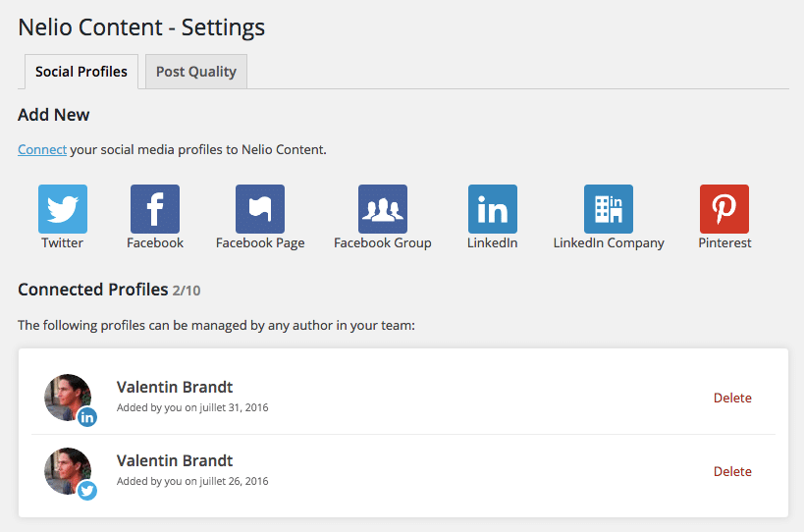Select name Valentin Brandt in Twitter row
The height and width of the screenshot is (532, 804).
(175, 460)
